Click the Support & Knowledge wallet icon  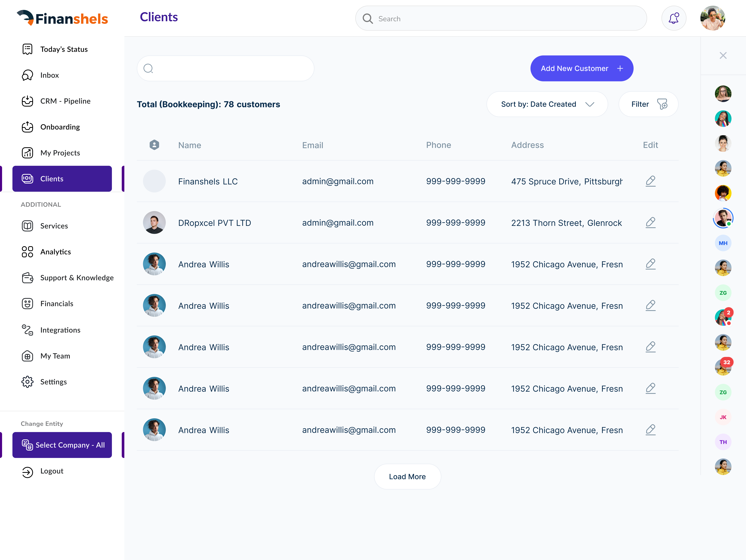pyautogui.click(x=27, y=278)
